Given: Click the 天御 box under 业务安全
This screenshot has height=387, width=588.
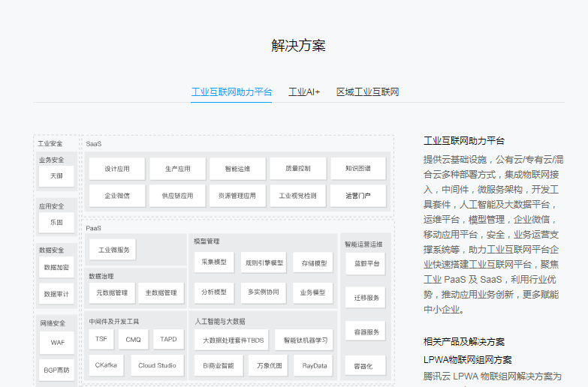Looking at the screenshot, I should point(56,175).
